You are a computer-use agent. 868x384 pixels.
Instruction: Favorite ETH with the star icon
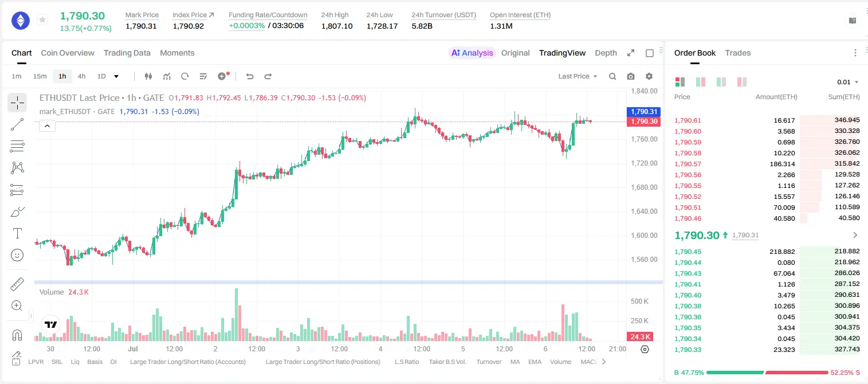click(x=42, y=20)
